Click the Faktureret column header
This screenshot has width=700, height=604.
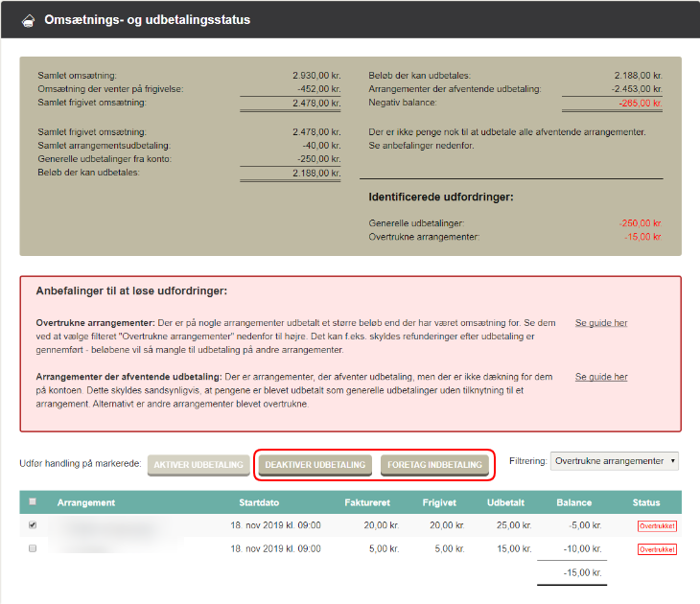tap(366, 502)
